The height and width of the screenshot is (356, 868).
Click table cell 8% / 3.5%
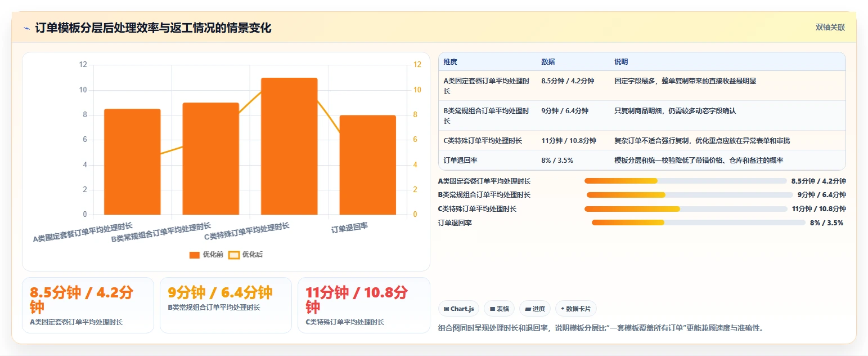click(x=557, y=160)
